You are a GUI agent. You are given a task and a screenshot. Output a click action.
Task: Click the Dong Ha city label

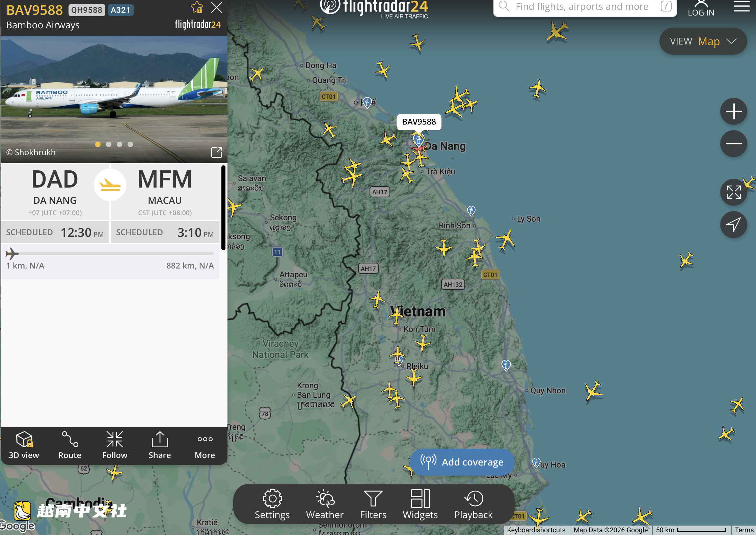click(x=321, y=65)
